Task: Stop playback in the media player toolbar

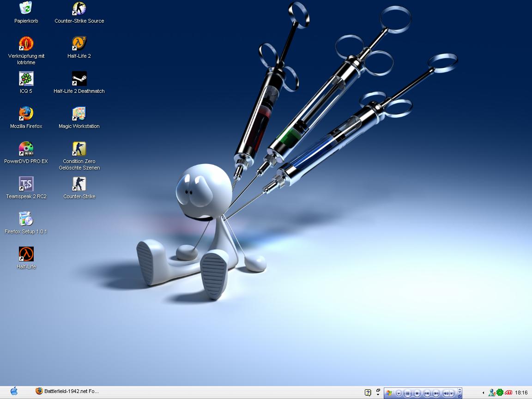Action: 417,393
